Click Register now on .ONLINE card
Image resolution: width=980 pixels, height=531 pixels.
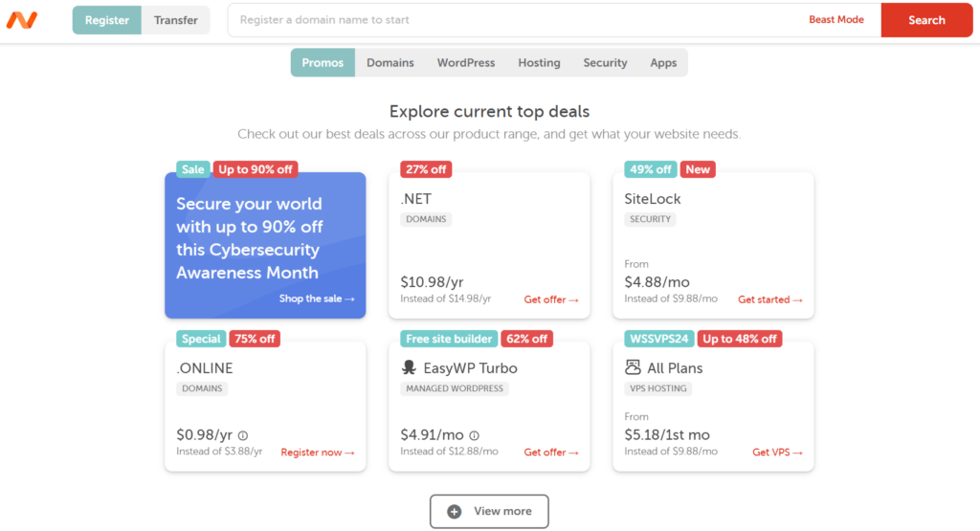[x=318, y=453]
